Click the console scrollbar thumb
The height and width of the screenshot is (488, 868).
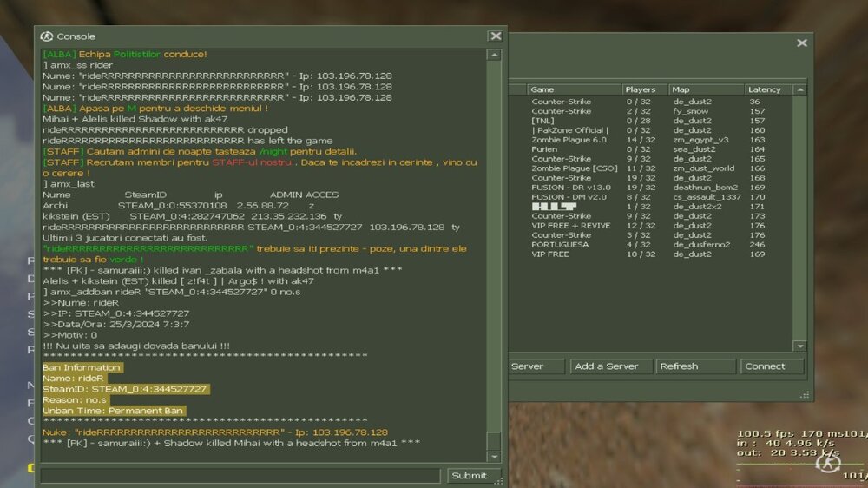point(494,441)
